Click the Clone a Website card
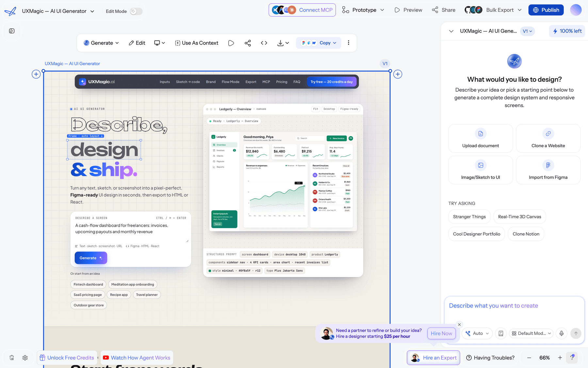 point(548,138)
